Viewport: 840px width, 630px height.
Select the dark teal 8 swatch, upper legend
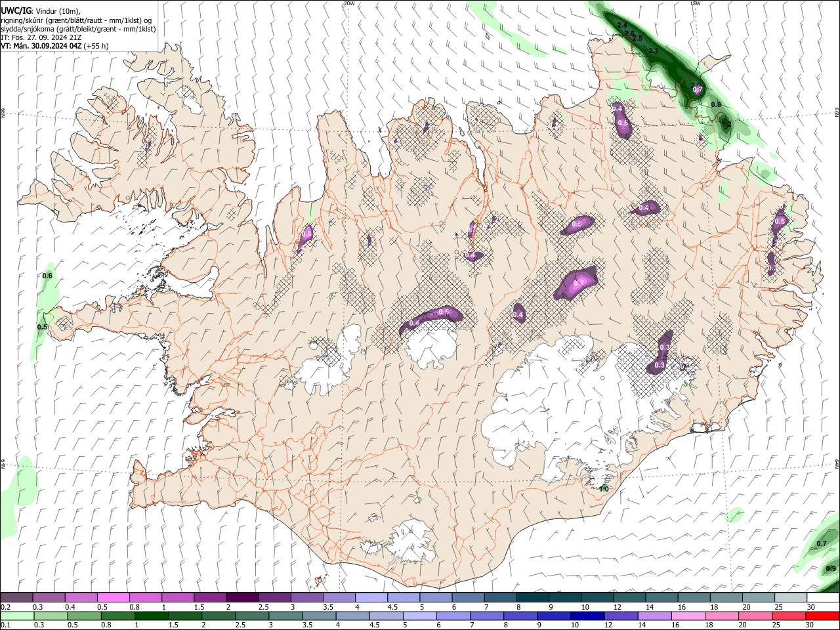tap(532, 597)
